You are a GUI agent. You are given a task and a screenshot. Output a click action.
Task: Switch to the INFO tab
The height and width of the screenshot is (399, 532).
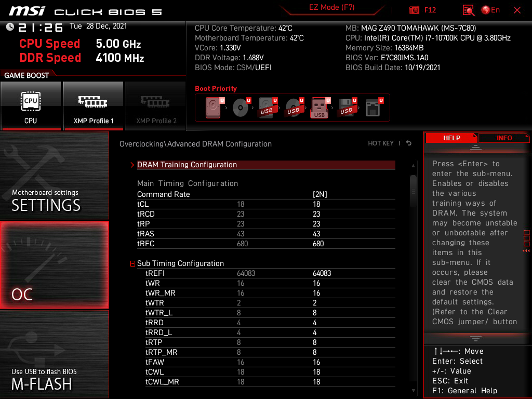pos(504,138)
